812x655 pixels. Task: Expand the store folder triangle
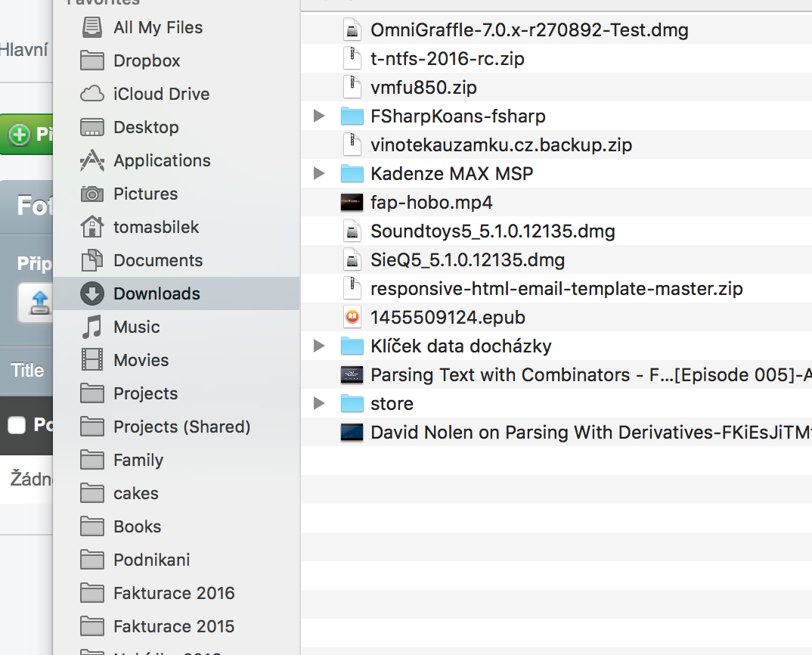[x=319, y=404]
